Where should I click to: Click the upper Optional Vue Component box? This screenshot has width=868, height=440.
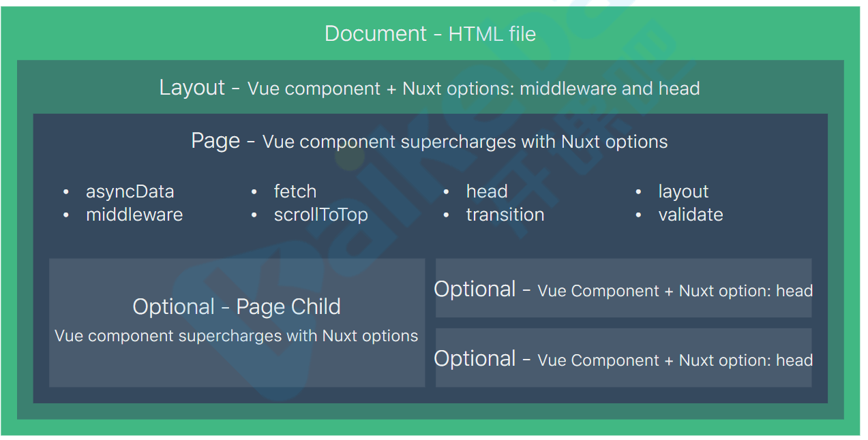click(623, 287)
